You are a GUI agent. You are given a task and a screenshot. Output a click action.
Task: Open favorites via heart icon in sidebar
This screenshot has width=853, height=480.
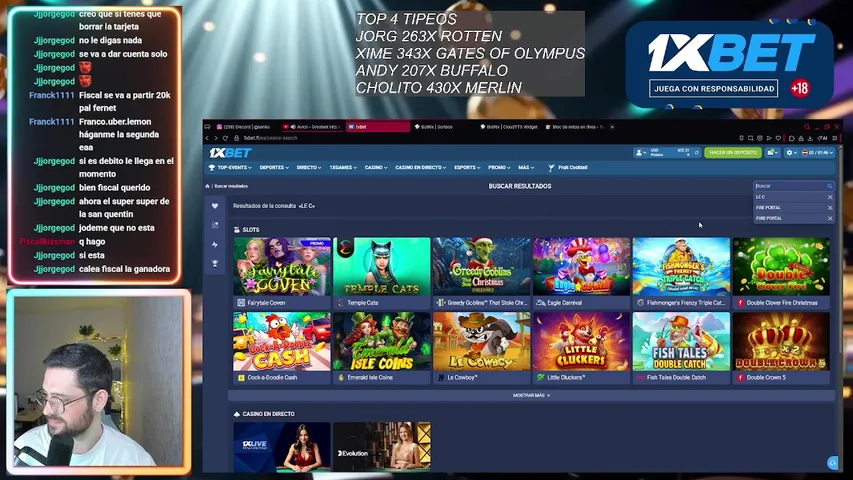215,206
